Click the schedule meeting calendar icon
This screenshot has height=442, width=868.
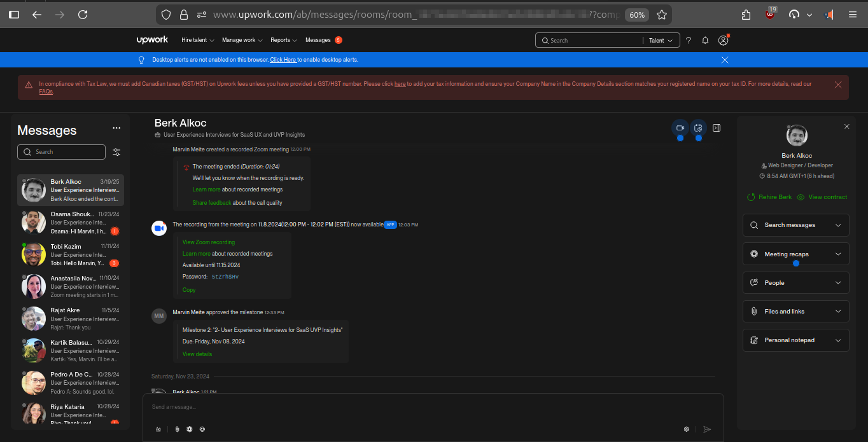click(698, 128)
